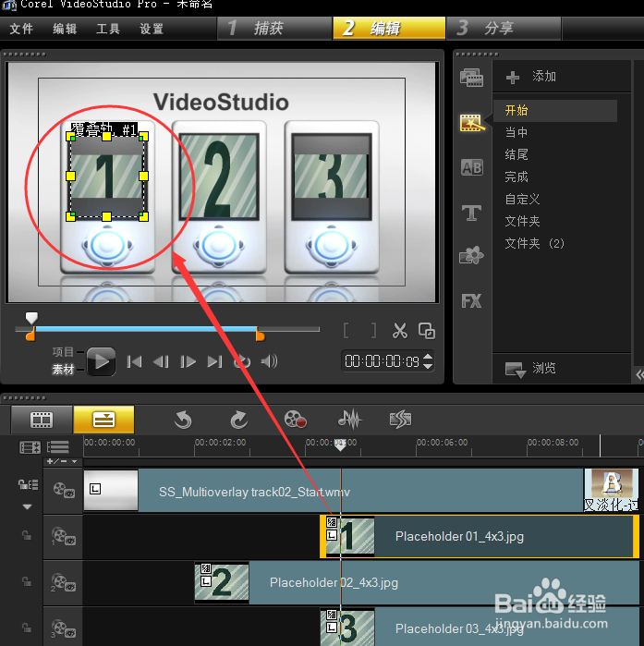The height and width of the screenshot is (646, 644).
Task: Open the system volume speaker control
Action: click(x=269, y=361)
